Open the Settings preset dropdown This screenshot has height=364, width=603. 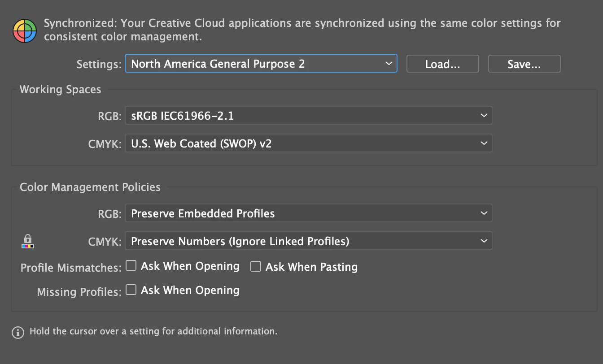point(261,64)
